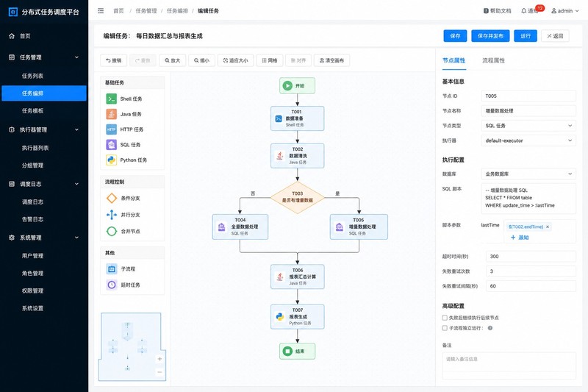Select node T006 报表汇总计算

[298, 277]
